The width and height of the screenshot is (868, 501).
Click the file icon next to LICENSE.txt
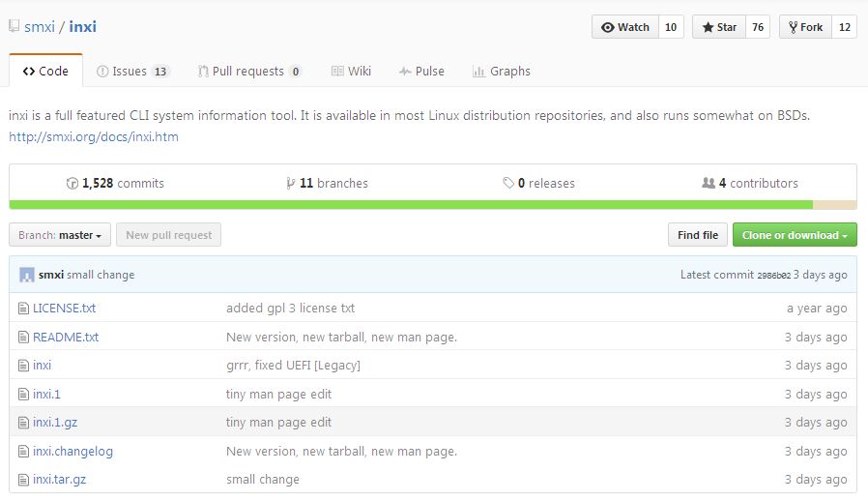pyautogui.click(x=23, y=309)
